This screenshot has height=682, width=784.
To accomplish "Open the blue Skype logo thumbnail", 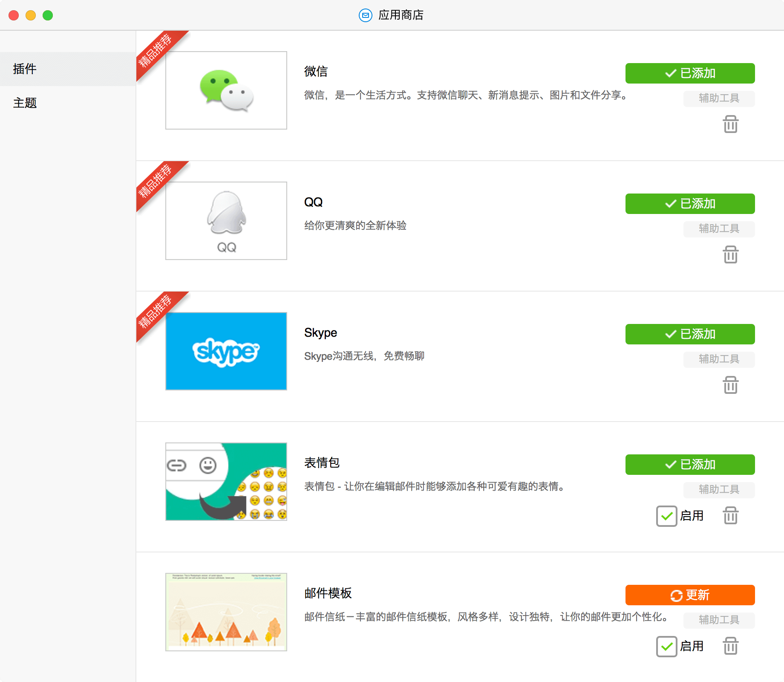I will pos(226,351).
